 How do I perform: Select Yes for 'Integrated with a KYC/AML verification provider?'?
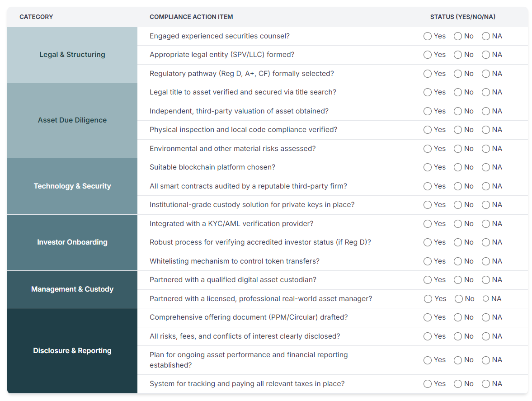[428, 224]
